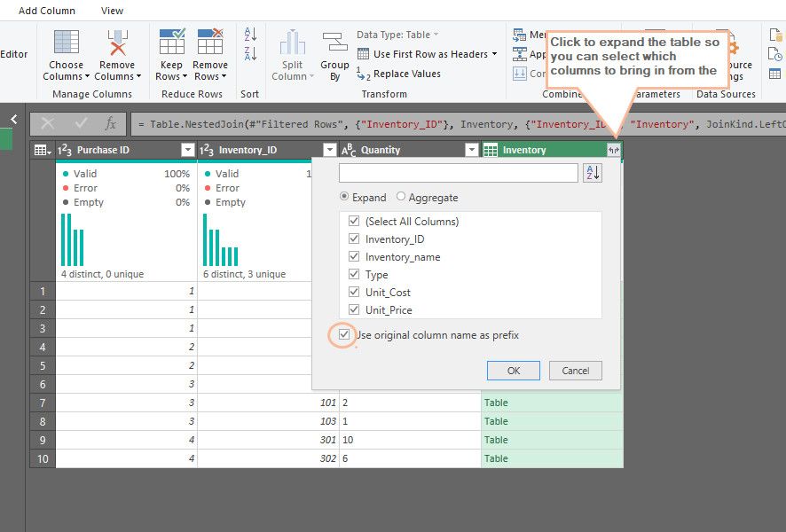Click OK in the expand dialog
Screen dimensions: 786x532
[514, 371]
